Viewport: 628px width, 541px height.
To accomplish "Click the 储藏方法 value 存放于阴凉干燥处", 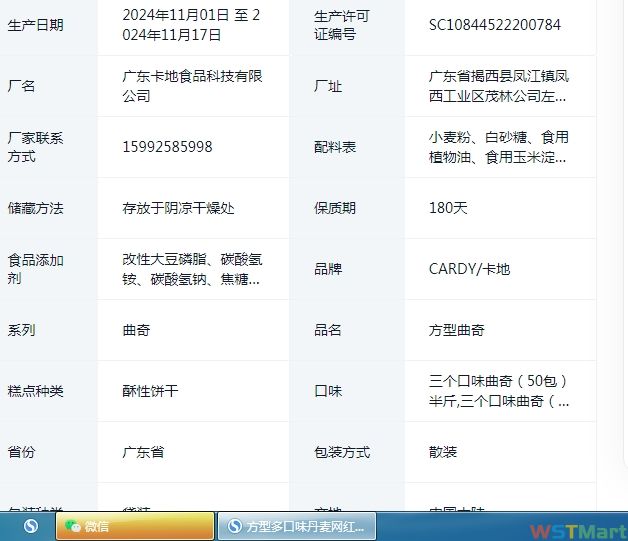I will (178, 208).
